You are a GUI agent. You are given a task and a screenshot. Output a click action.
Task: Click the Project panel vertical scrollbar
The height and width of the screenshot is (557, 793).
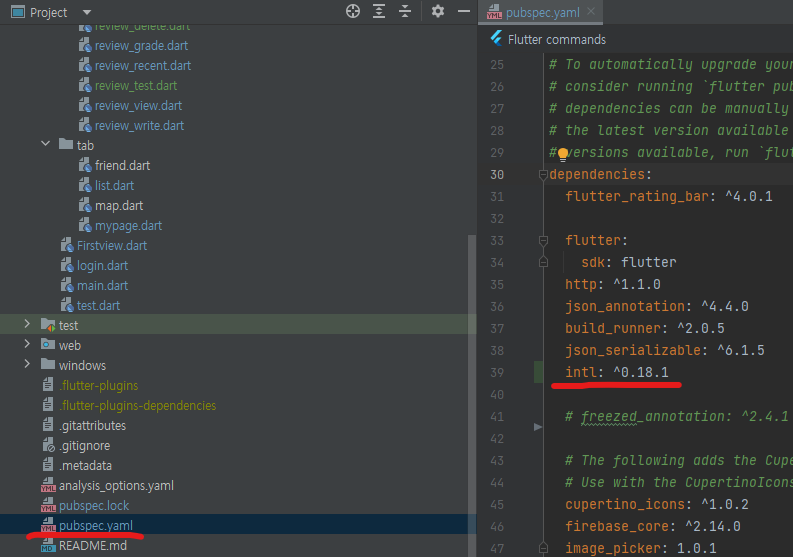[472, 395]
